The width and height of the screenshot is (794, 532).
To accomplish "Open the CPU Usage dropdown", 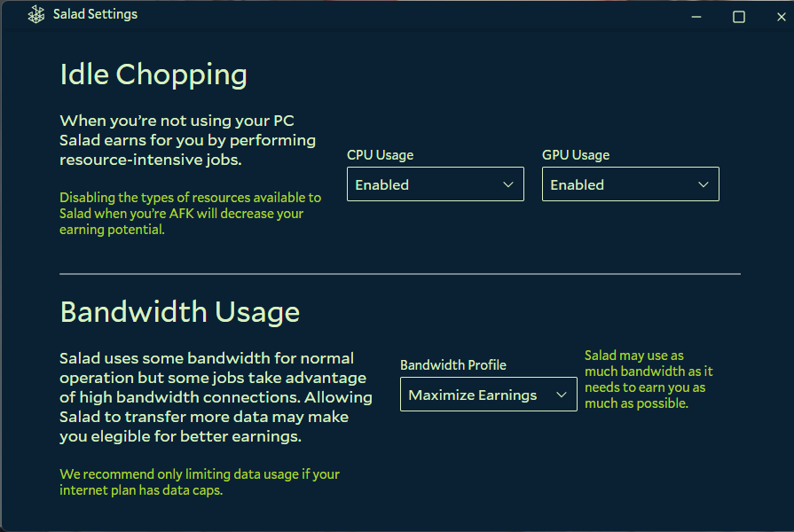I will click(435, 184).
